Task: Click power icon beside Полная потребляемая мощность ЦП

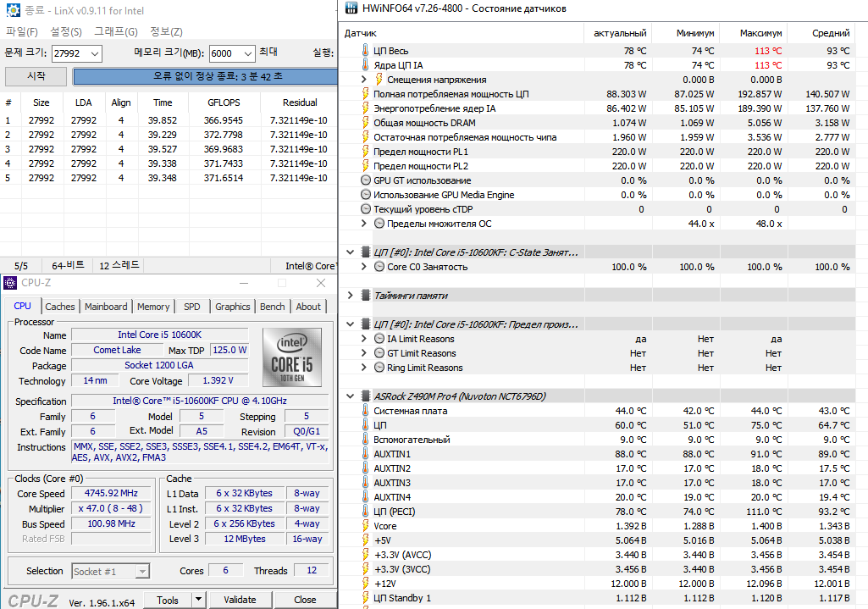Action: click(x=365, y=93)
